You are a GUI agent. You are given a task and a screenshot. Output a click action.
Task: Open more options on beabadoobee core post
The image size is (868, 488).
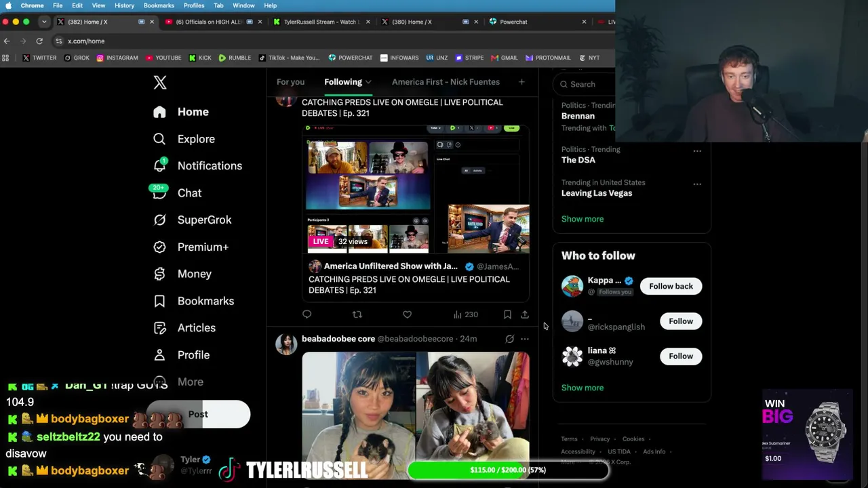[x=525, y=339]
